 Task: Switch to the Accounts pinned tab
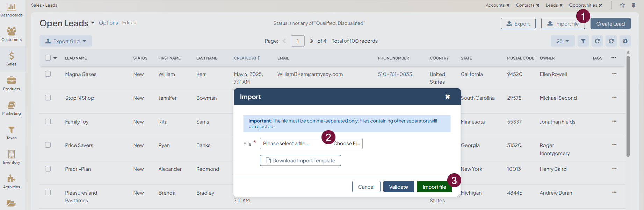point(495,5)
